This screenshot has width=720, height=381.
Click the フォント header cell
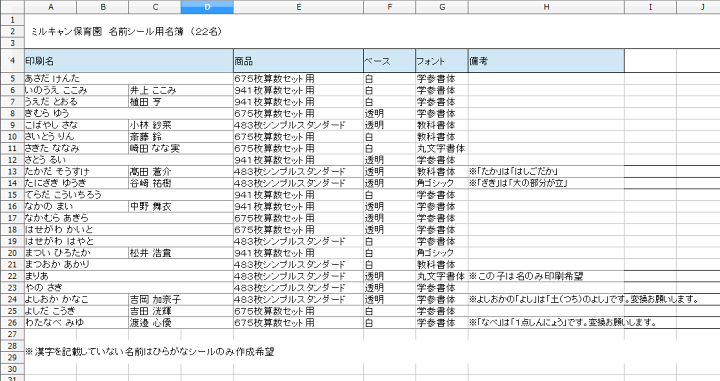click(442, 61)
